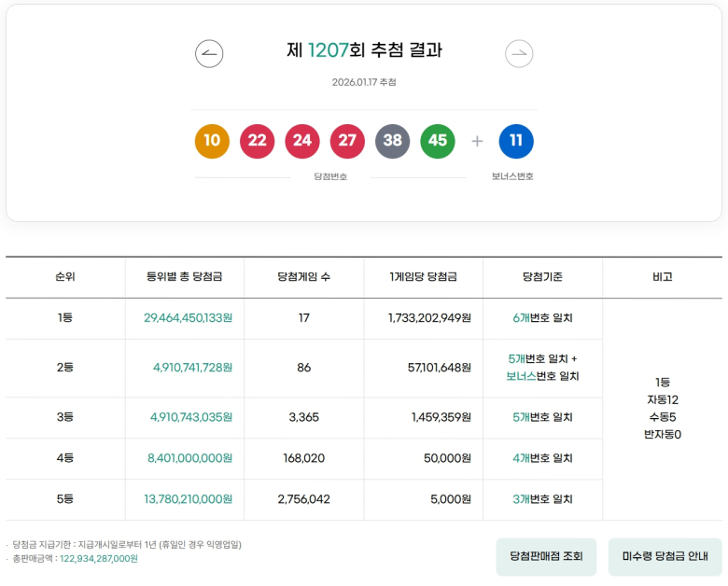Viewport: 728px width, 586px height.
Task: Click the red number 24 ball
Action: coord(302,141)
